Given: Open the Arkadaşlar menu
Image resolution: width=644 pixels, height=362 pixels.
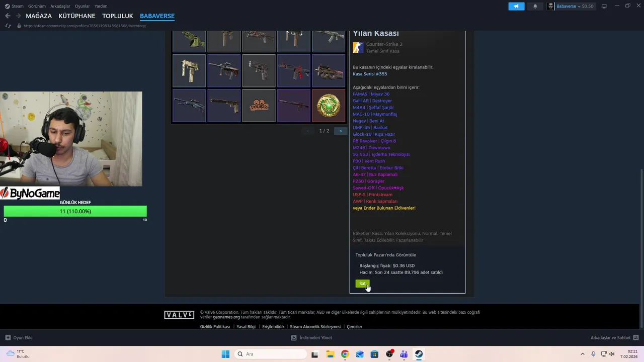Looking at the screenshot, I should 60,6.
